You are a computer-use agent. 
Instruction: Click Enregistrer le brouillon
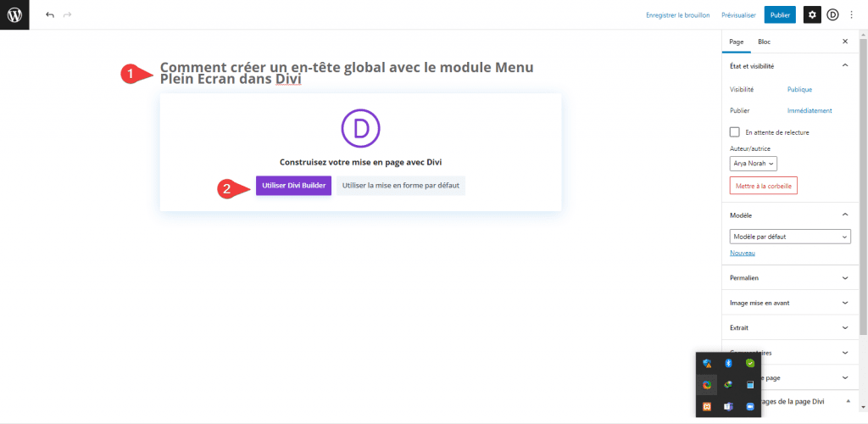[677, 15]
